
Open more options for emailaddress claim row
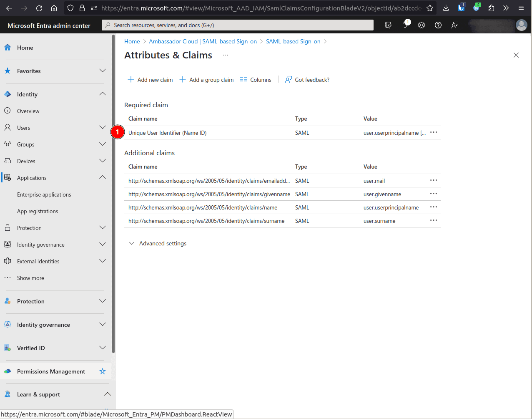(x=434, y=180)
